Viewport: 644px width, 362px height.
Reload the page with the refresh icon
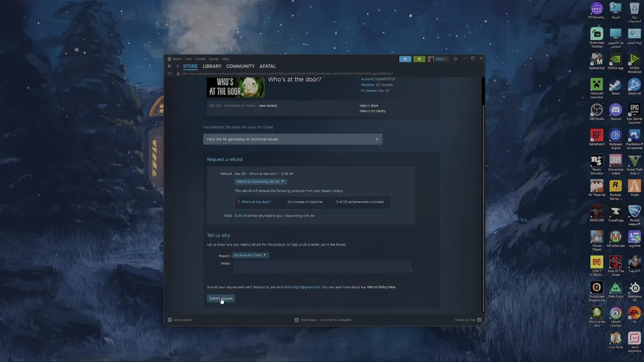pyautogui.click(x=170, y=73)
